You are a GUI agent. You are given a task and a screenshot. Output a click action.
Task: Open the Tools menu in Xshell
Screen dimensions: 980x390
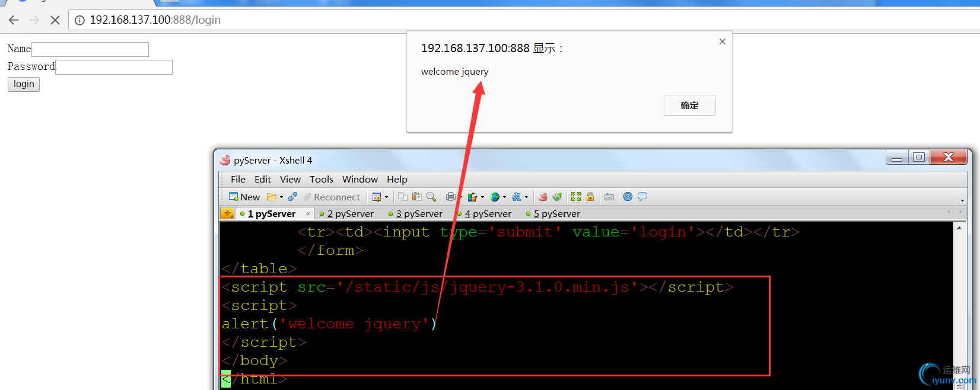322,179
